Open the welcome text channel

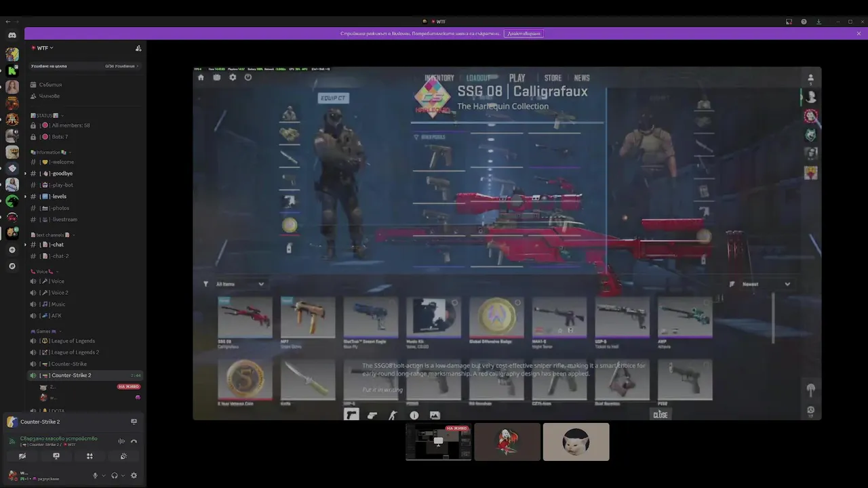point(85,162)
